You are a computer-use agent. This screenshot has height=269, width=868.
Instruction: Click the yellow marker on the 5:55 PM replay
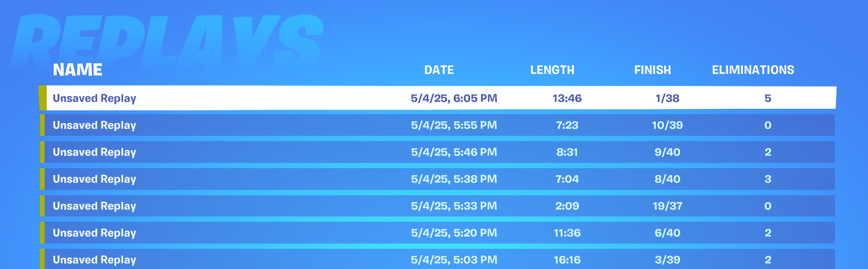pos(42,125)
